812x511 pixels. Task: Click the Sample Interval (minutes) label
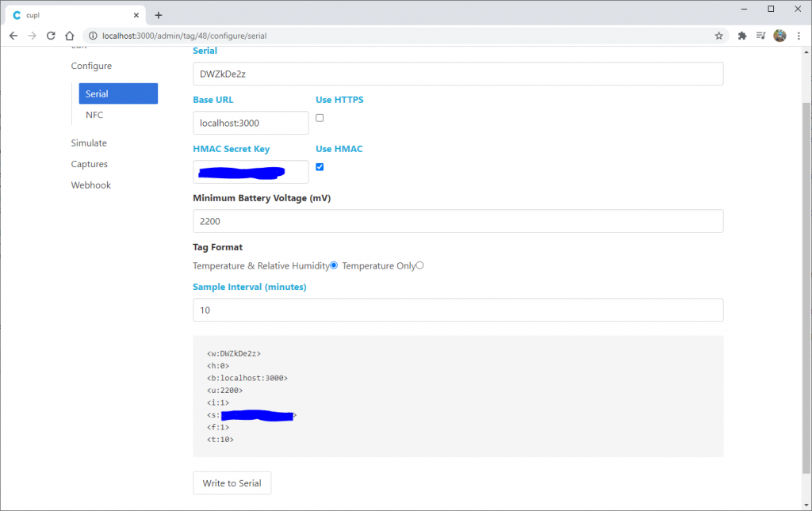coord(250,287)
